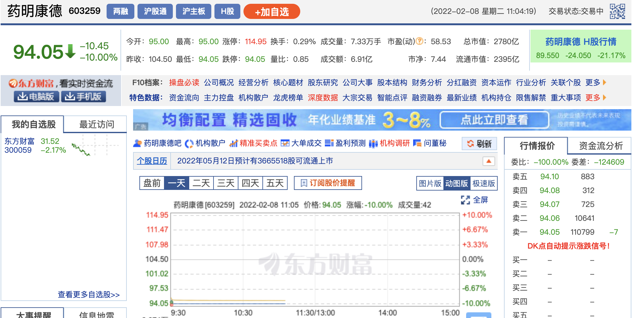
Task: Open 公司概况 link
Action: (219, 83)
